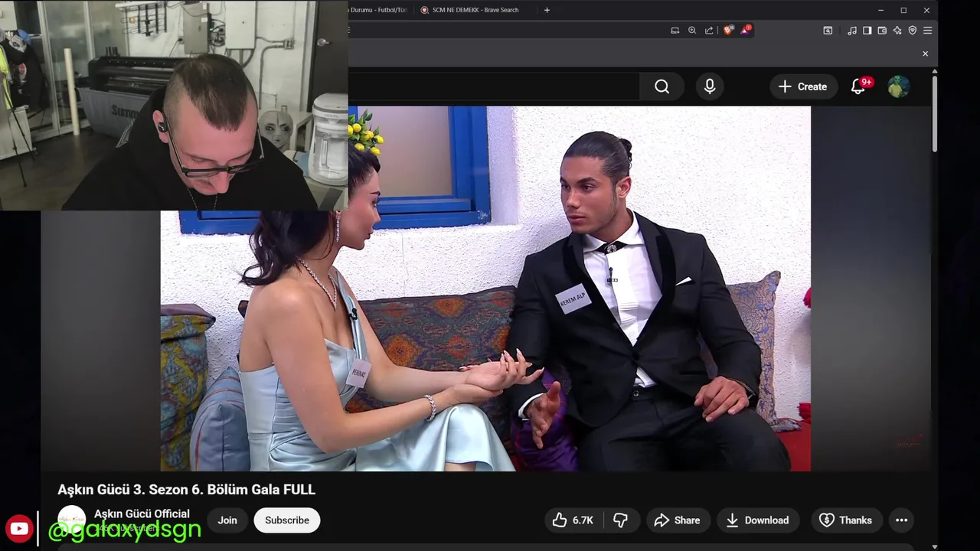Open the media playlist music note icon
Viewport: 980px width, 551px height.
(x=852, y=31)
